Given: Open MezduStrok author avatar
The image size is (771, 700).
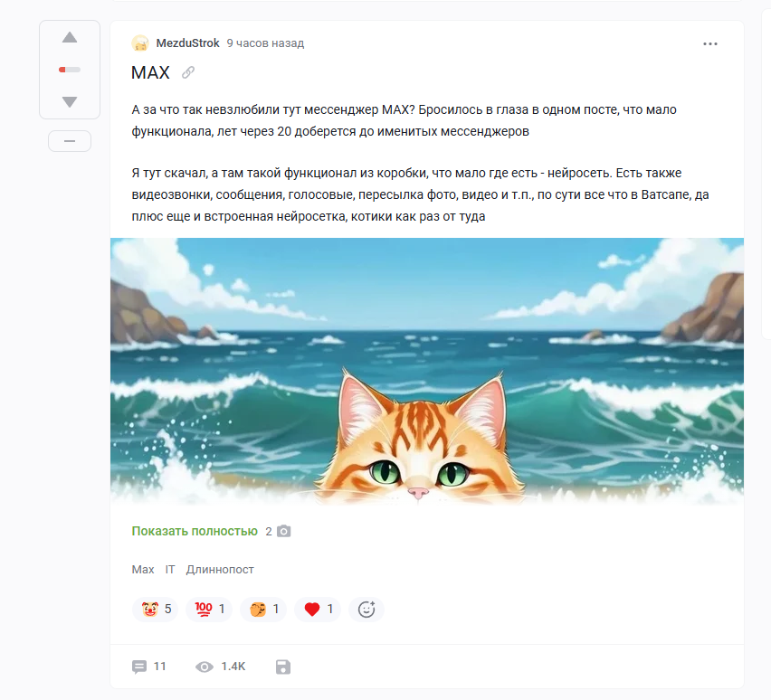Looking at the screenshot, I should point(140,43).
